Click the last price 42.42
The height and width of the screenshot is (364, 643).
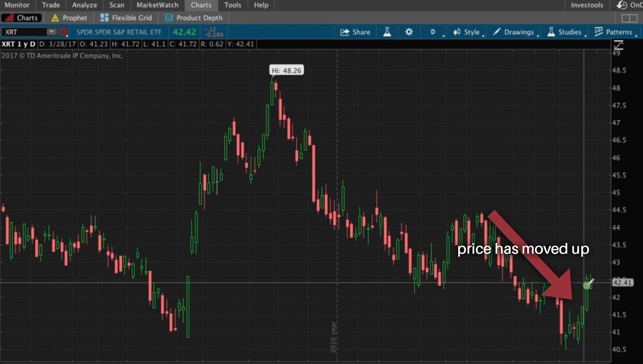tap(184, 32)
